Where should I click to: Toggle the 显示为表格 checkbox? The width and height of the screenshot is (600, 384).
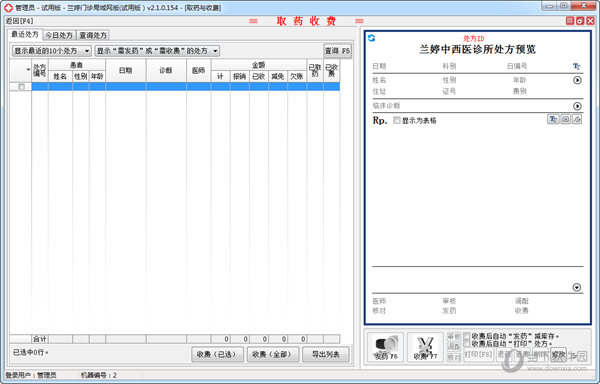pos(397,120)
